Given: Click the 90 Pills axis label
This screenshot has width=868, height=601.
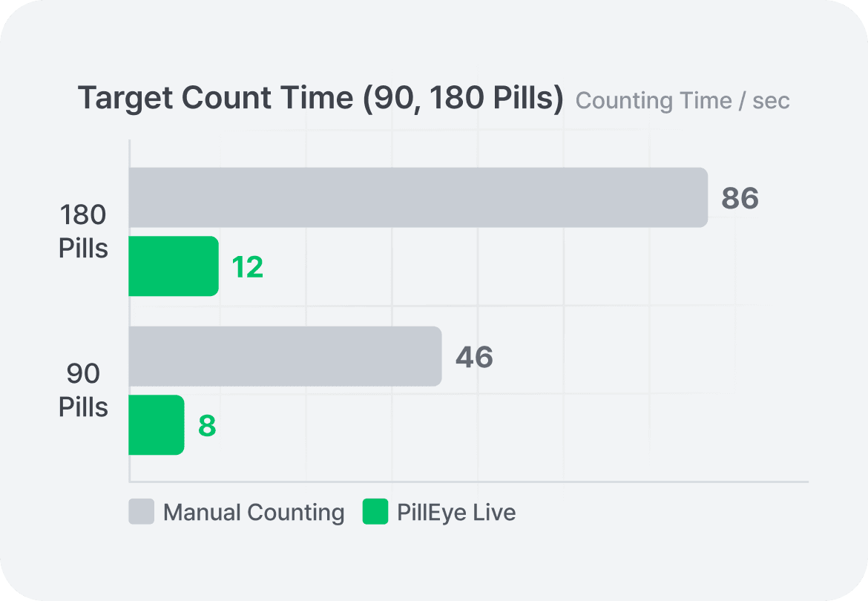Looking at the screenshot, I should point(83,390).
